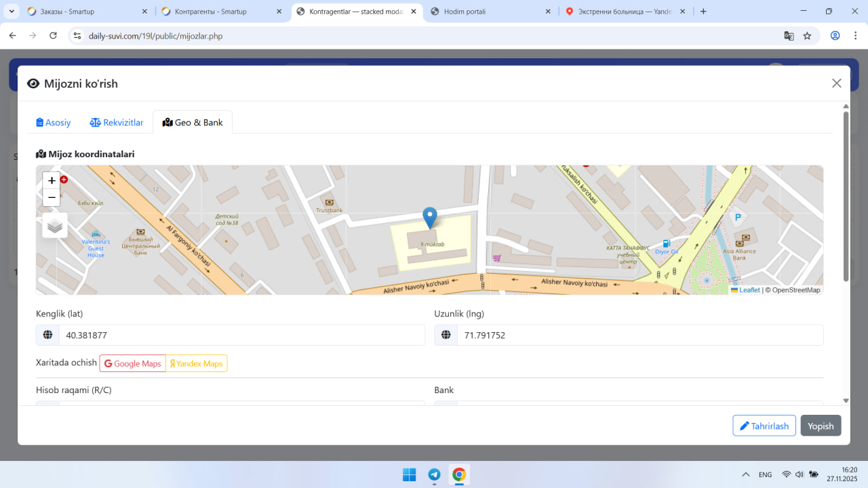Image resolution: width=868 pixels, height=488 pixels.
Task: Click the Kenglik latitude input field
Action: pyautogui.click(x=241, y=335)
